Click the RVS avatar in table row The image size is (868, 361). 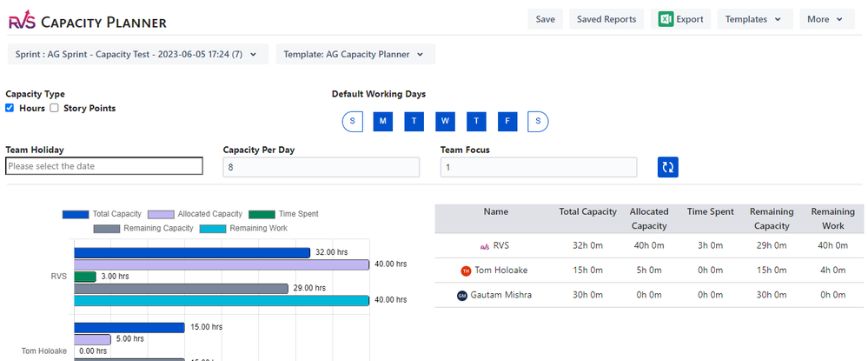[485, 246]
